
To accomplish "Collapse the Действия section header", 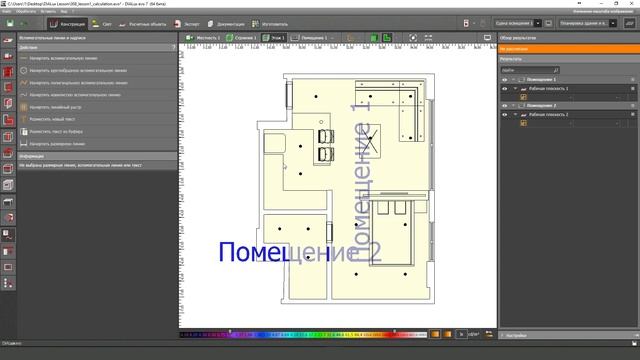I will pyautogui.click(x=97, y=48).
